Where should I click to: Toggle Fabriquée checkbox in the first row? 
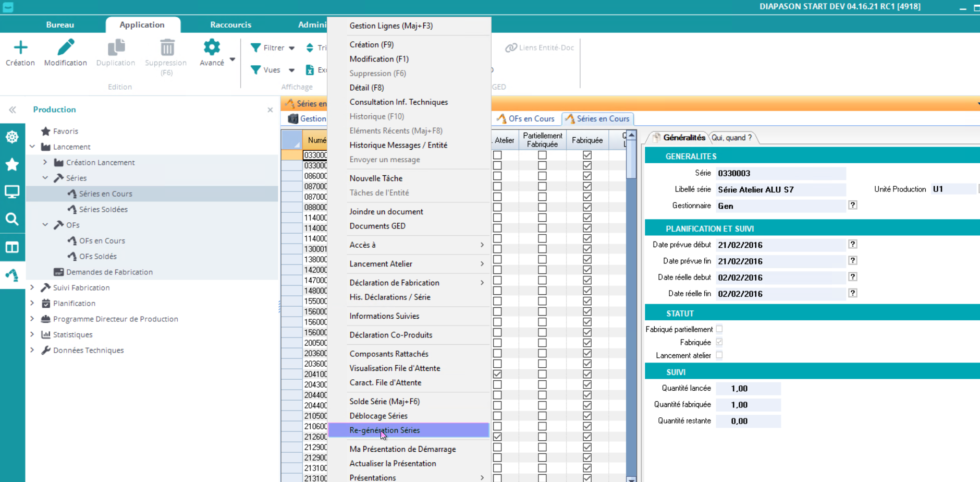click(587, 155)
